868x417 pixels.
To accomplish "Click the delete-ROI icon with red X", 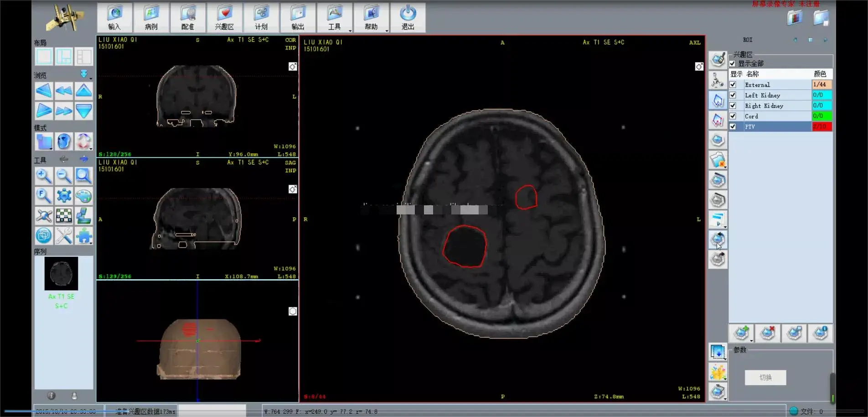I will (x=767, y=334).
